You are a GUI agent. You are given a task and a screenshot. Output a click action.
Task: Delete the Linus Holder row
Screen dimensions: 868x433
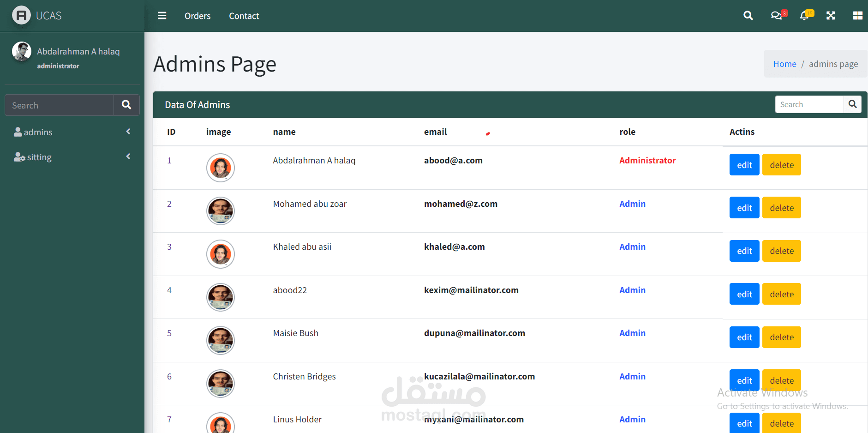click(782, 423)
